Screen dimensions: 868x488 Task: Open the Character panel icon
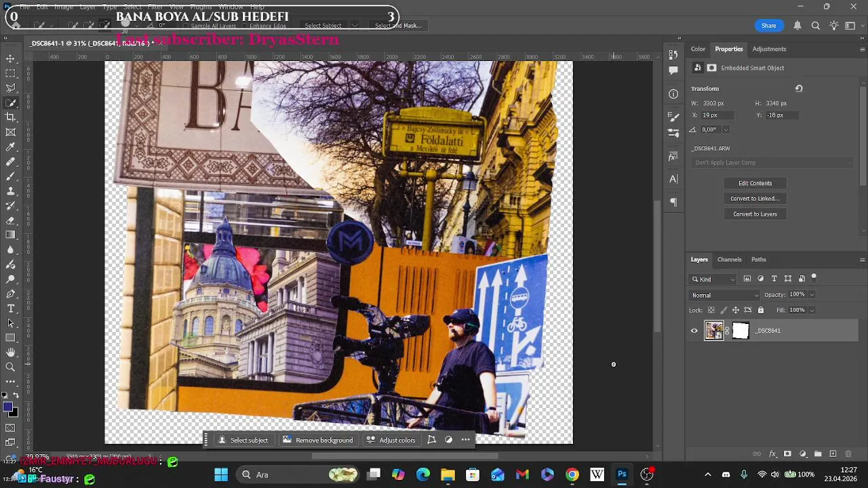pos(673,180)
